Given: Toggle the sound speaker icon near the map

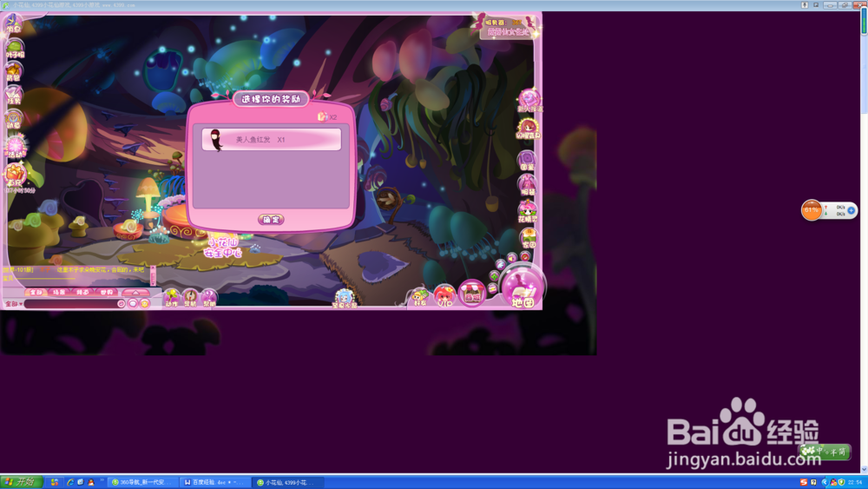Looking at the screenshot, I should [x=512, y=257].
